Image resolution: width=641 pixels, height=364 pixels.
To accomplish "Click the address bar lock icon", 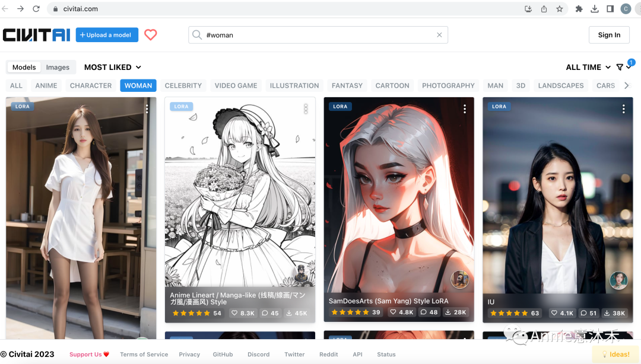I will [x=56, y=9].
